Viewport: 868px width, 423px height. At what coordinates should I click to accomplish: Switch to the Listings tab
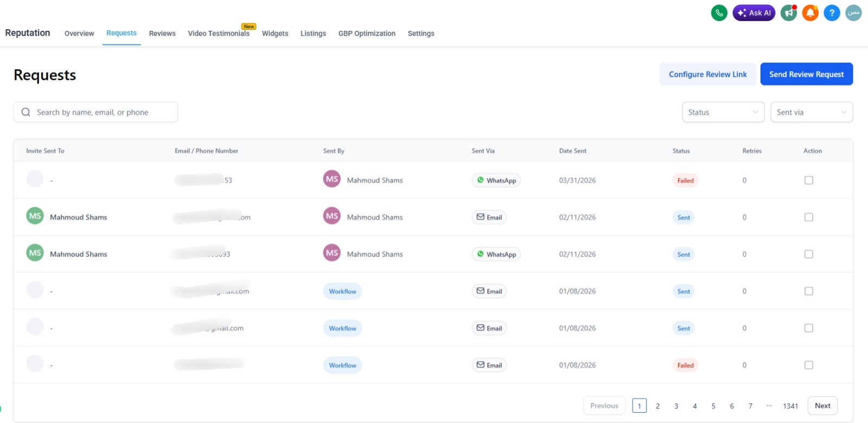313,34
